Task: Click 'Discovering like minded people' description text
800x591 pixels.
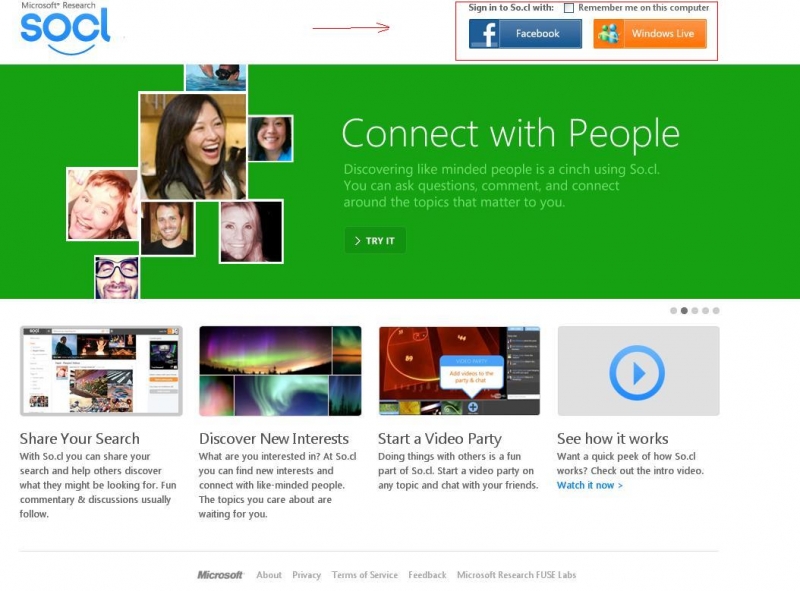Action: tap(502, 186)
